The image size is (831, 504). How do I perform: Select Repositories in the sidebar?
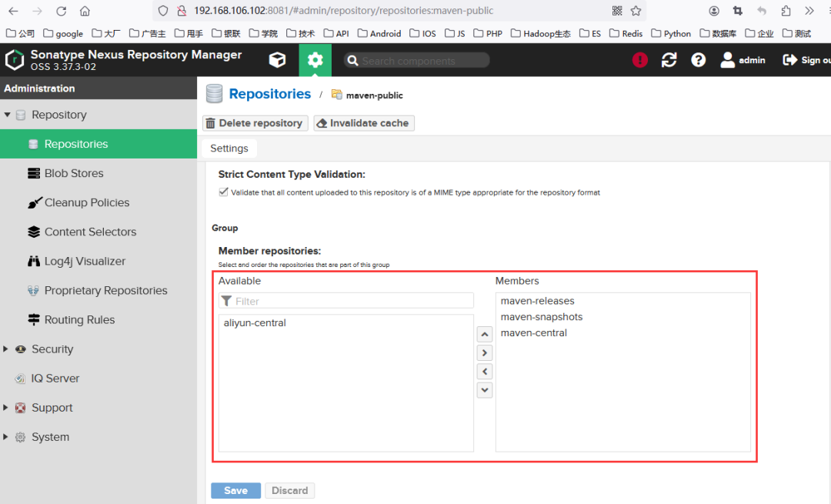point(98,144)
